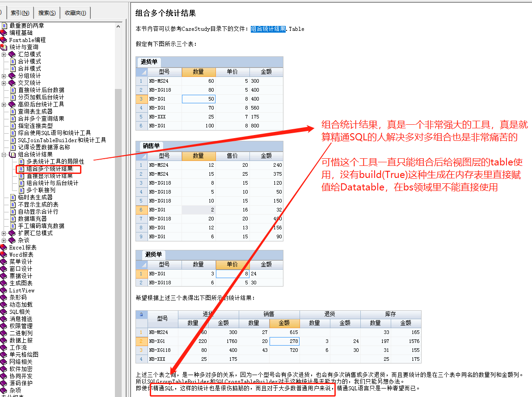Open the 数据填充器 topic
The height and width of the screenshot is (397, 532).
click(32, 219)
